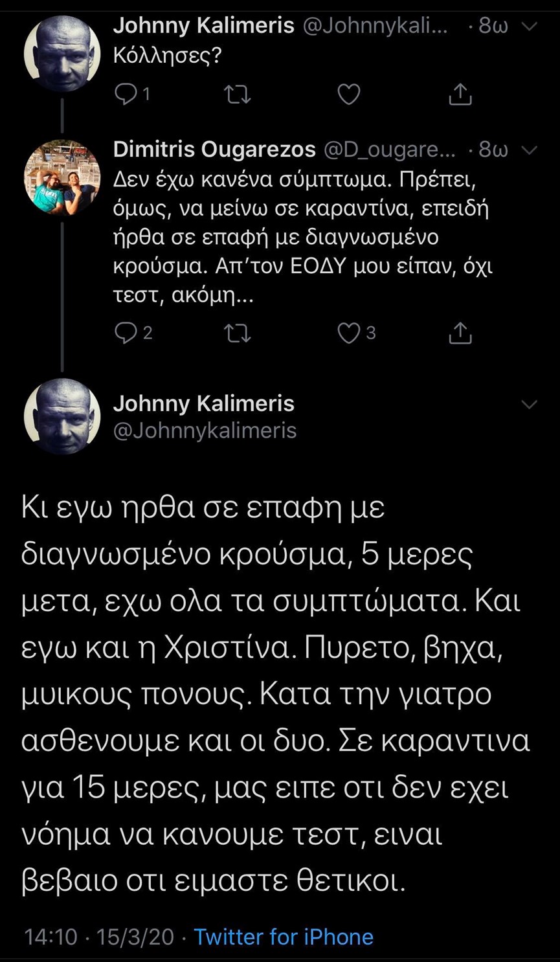Open @Johnnykalimeris handle on main tweet
The image size is (560, 962).
pyautogui.click(x=205, y=431)
